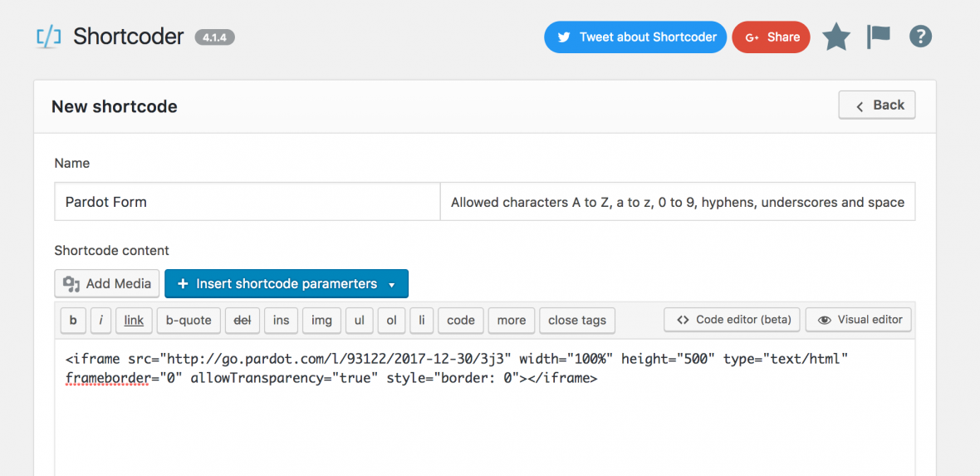Image resolution: width=980 pixels, height=476 pixels.
Task: Click the Add Media button
Action: [x=107, y=284]
